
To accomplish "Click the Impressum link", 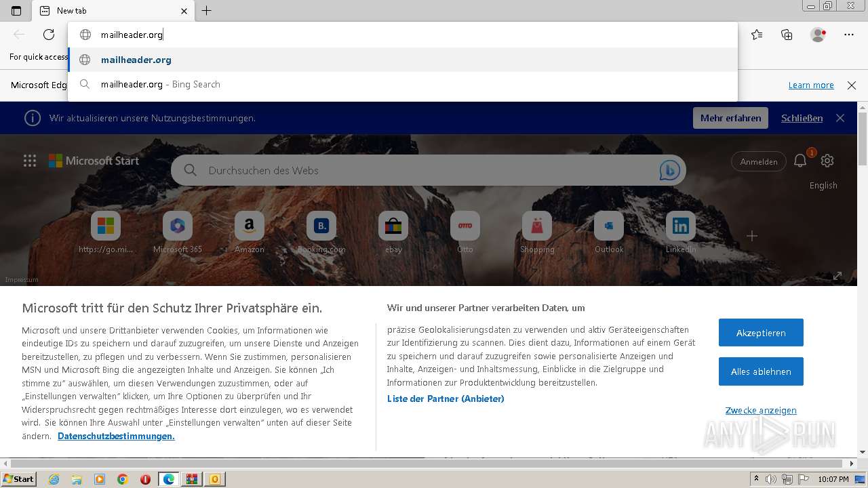I will [x=22, y=279].
